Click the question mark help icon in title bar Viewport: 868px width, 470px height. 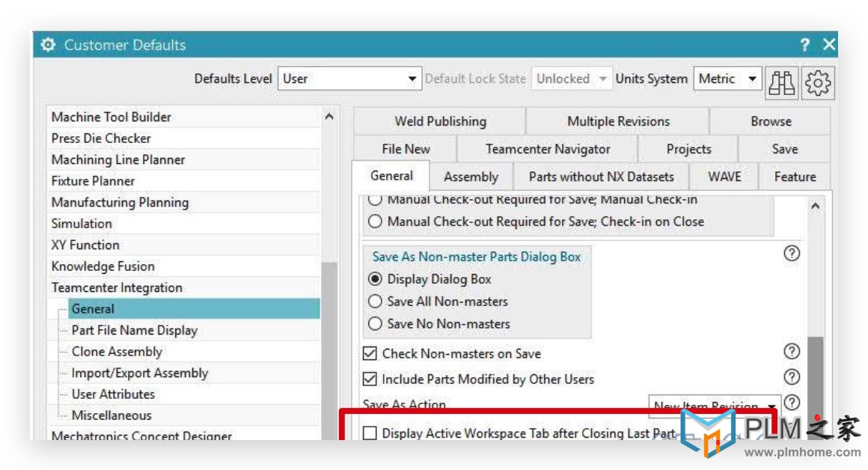[x=805, y=45]
